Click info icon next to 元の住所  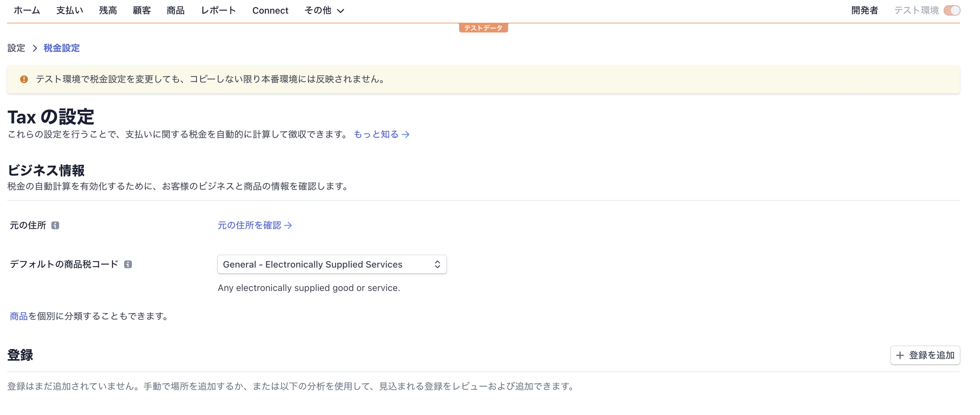[x=55, y=225]
